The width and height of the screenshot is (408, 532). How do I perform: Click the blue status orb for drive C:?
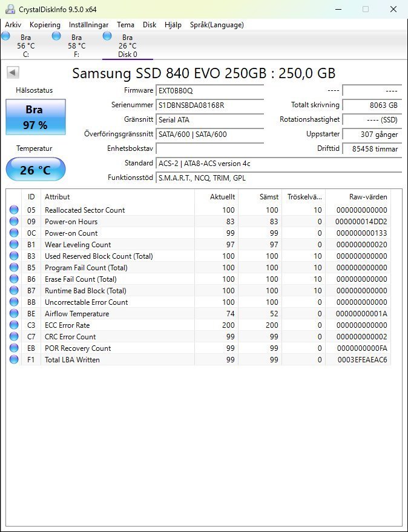[x=6, y=36]
